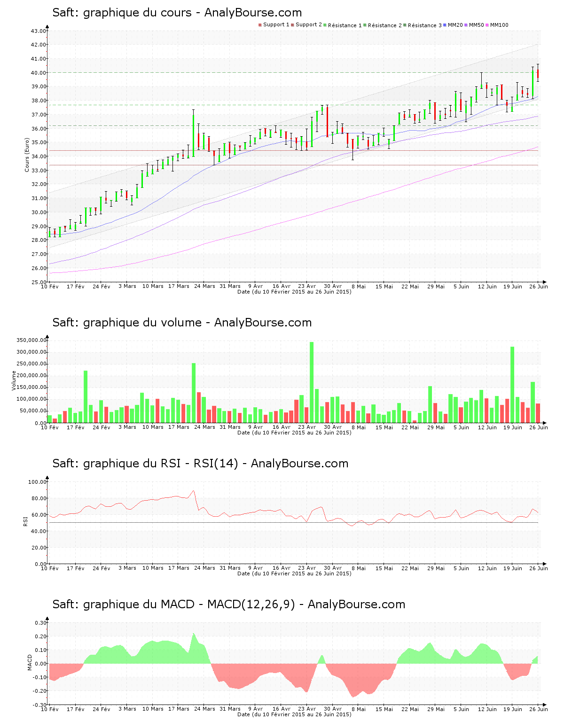The height and width of the screenshot is (728, 564).
Task: Click the 0.30 MACD axis value
Action: 41,623
